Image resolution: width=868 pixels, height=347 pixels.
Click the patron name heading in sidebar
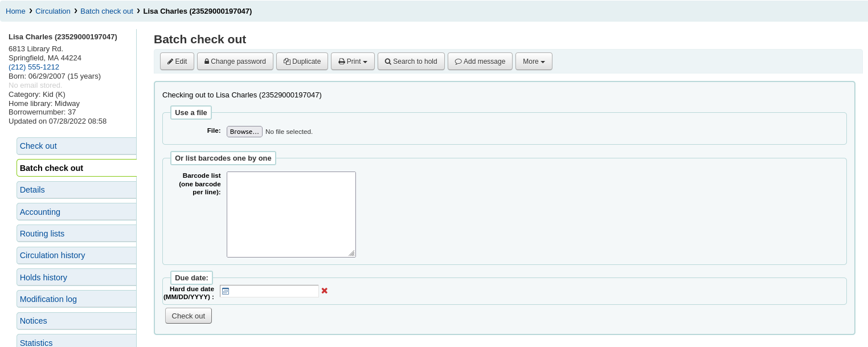(63, 37)
